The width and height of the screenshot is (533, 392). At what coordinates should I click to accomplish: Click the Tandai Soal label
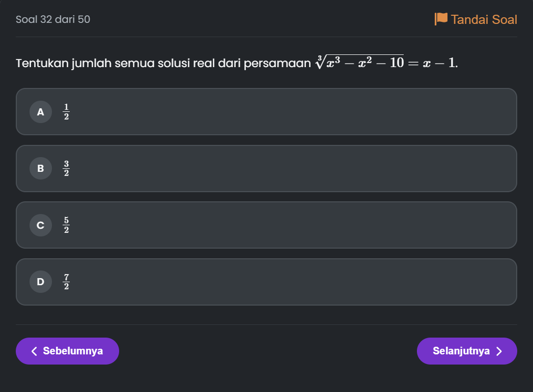point(484,19)
